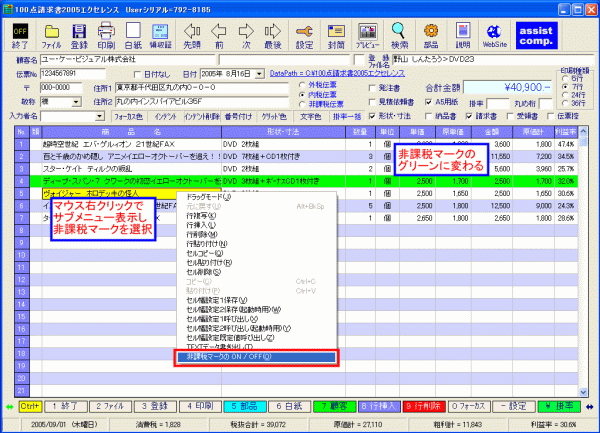Open the 説明 help document icon
600x433 pixels.
pos(463,36)
